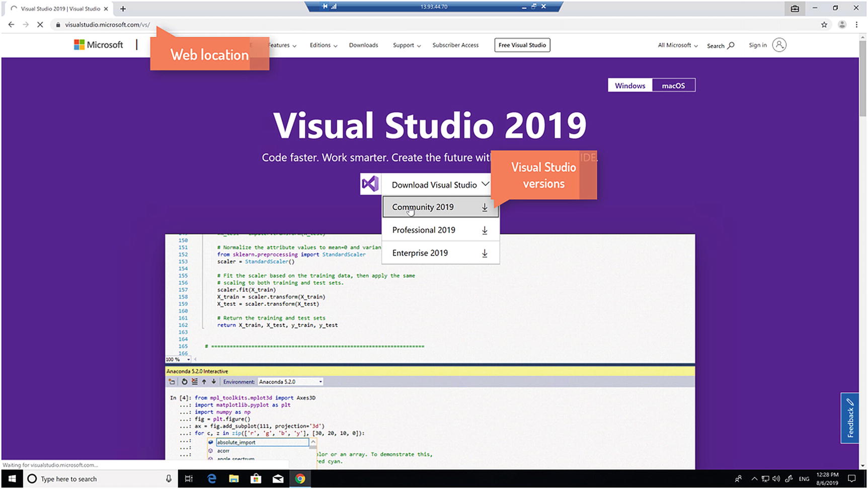Viewport: 868px width, 489px height.
Task: Open the Subscriber Access link
Action: coord(455,45)
